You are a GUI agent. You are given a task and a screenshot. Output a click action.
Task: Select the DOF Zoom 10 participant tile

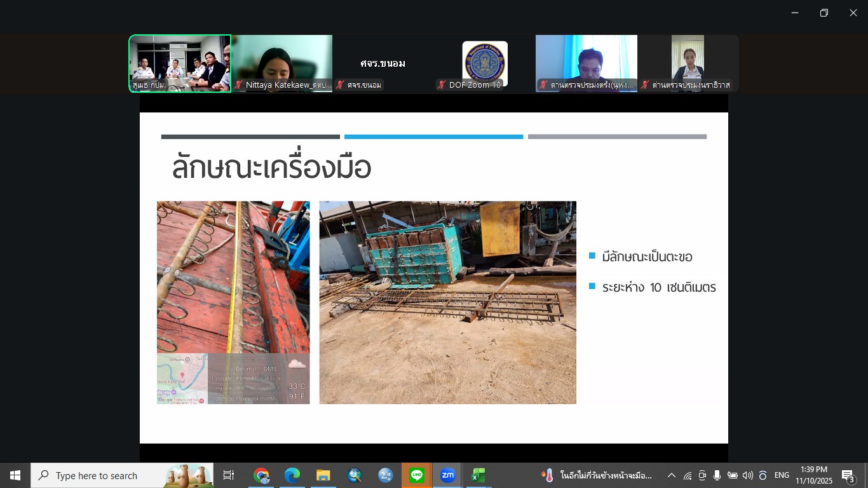(484, 63)
